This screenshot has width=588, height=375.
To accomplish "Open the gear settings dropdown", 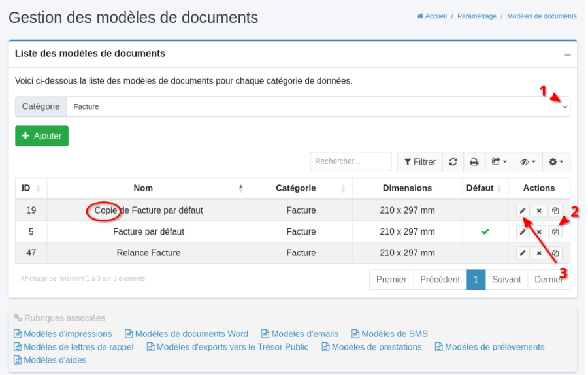I will [556, 162].
